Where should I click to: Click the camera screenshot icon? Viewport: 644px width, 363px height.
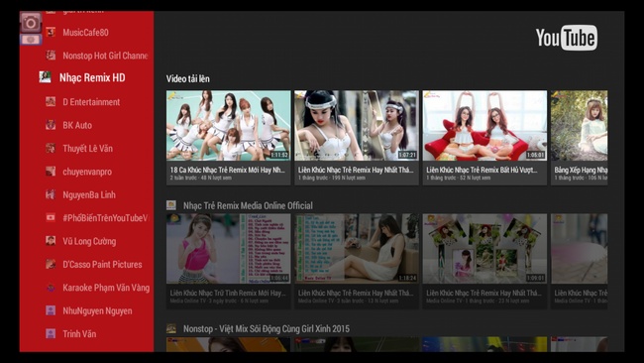point(31,23)
